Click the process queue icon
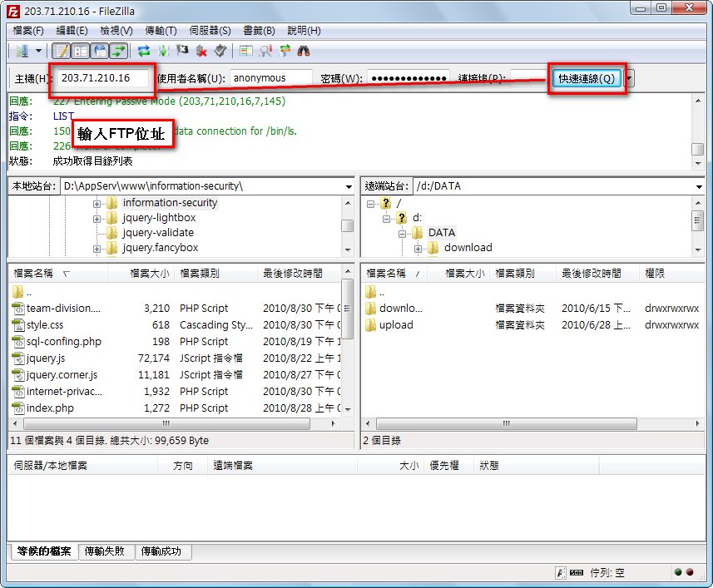This screenshot has width=713, height=588. [163, 51]
